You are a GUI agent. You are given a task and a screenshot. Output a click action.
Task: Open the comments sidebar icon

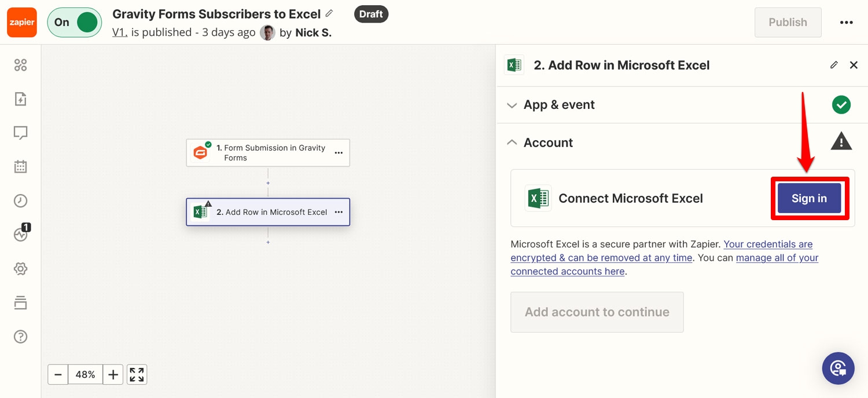coord(20,133)
